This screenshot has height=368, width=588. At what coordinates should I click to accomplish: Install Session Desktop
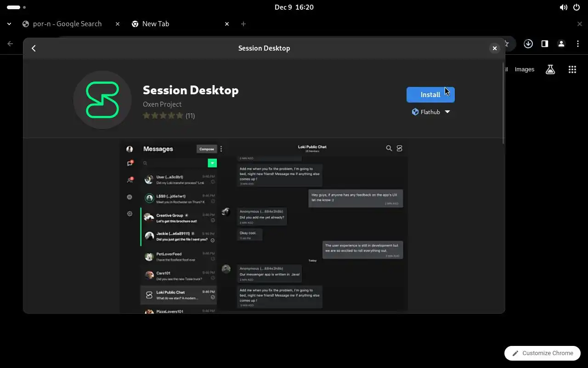(430, 95)
